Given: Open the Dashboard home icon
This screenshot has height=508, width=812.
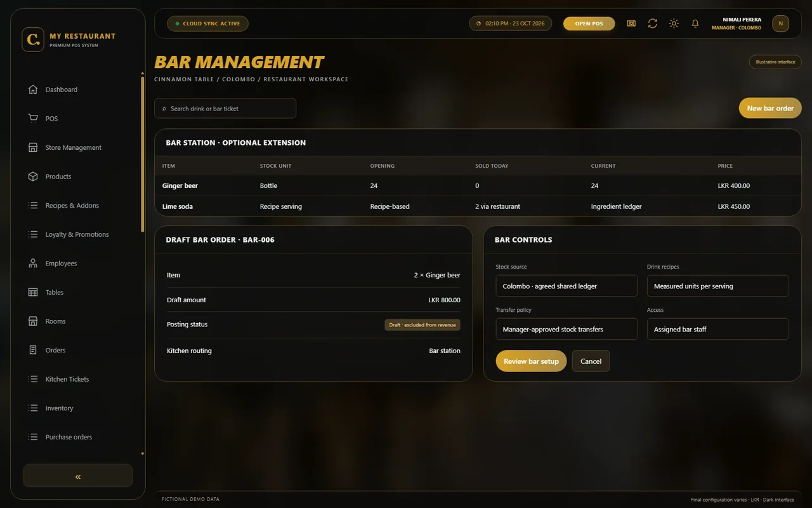Looking at the screenshot, I should tap(33, 90).
